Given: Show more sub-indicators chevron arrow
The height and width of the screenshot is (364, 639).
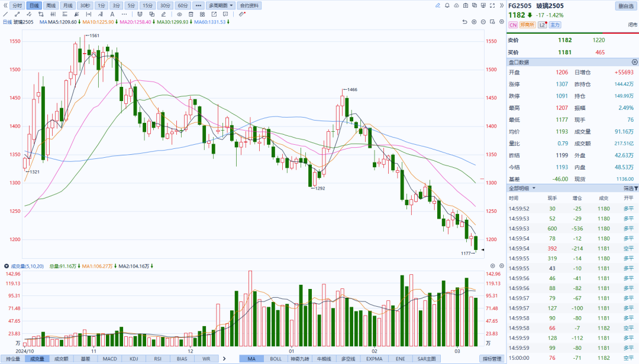Looking at the screenshot, I should coord(224,359).
